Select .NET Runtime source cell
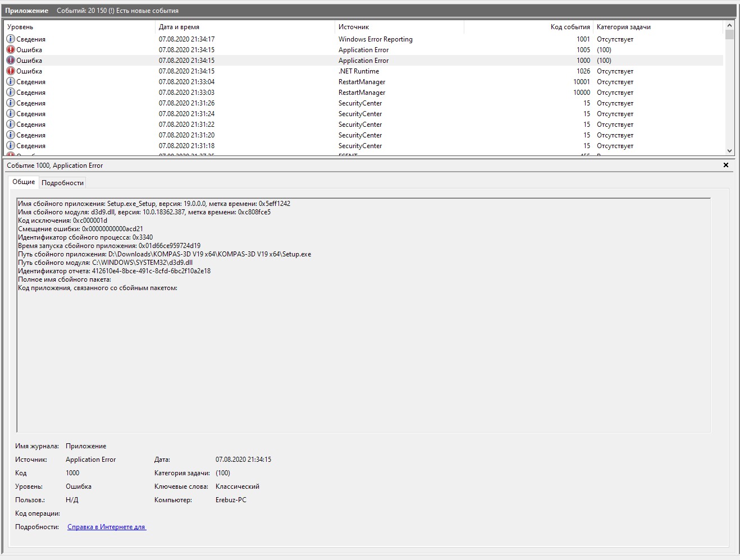The height and width of the screenshot is (560, 740). click(359, 71)
